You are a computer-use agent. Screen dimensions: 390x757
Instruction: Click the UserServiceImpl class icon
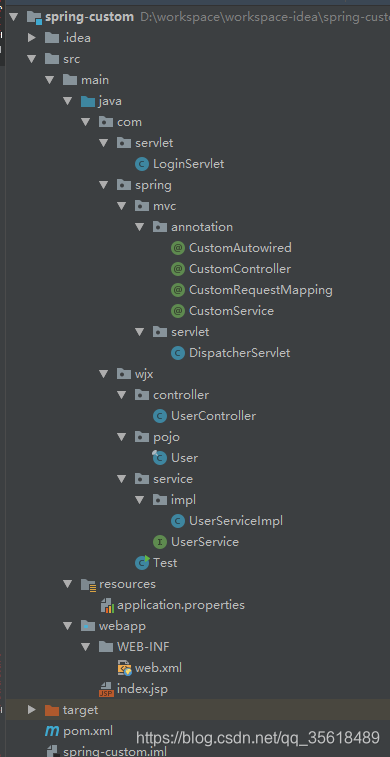pos(178,521)
